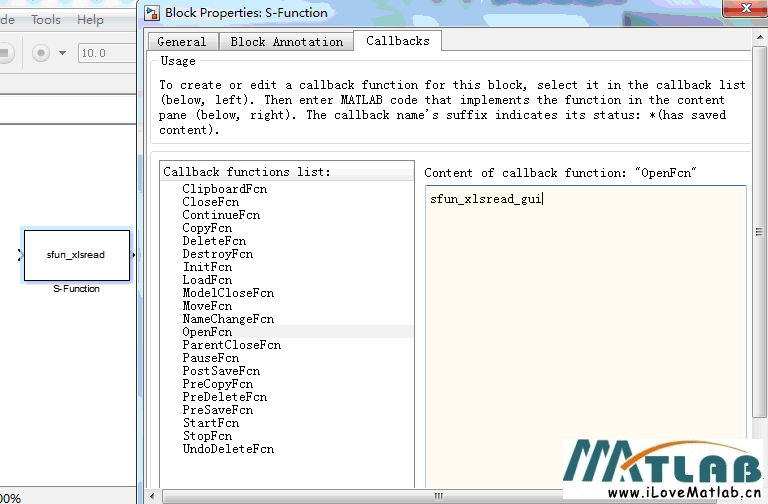Select PreDeleteFcn in callback list
Screen dimensions: 768x504
click(x=225, y=397)
